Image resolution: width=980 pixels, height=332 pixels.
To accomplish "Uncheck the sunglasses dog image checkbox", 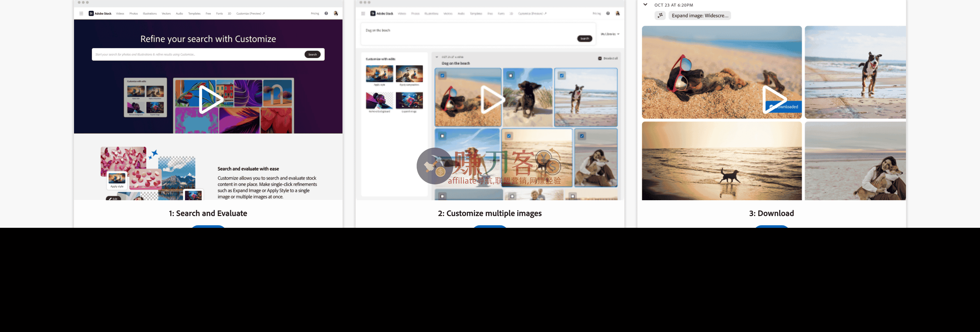I will tap(443, 75).
